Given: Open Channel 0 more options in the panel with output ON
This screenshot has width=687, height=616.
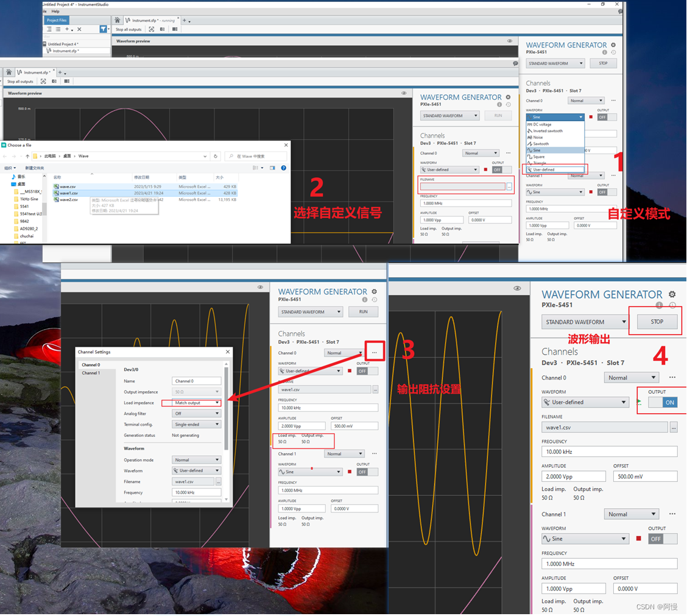Looking at the screenshot, I should [672, 378].
